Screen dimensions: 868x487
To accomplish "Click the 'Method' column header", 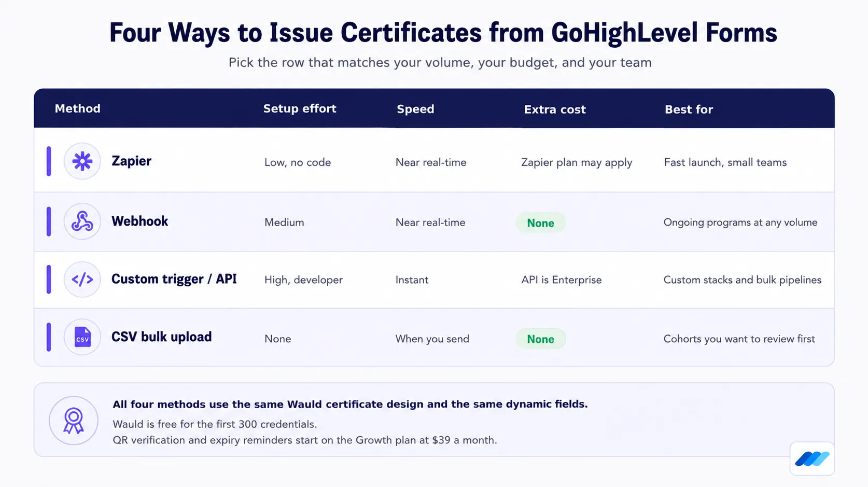I will tap(78, 108).
